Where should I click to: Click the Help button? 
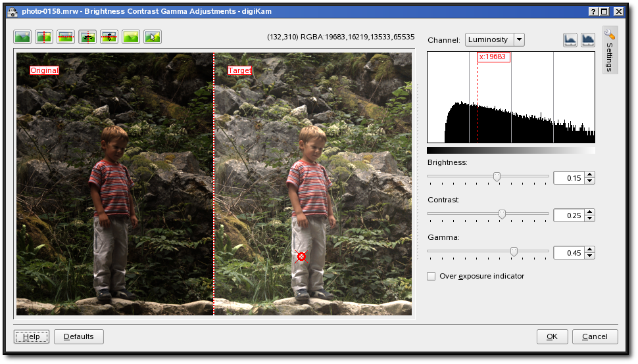[x=32, y=336]
